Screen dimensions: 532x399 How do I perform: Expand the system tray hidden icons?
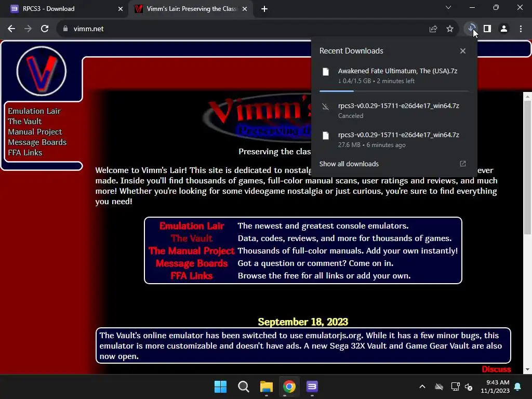[x=422, y=387]
